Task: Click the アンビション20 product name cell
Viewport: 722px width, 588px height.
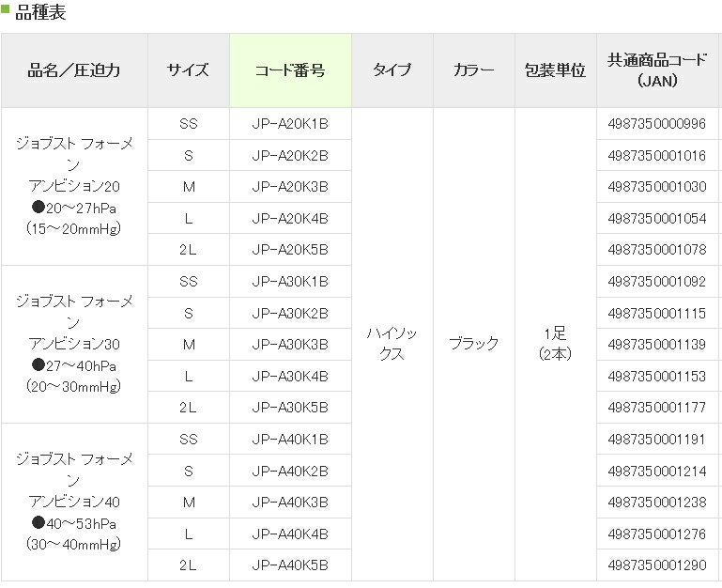Action: [x=74, y=186]
